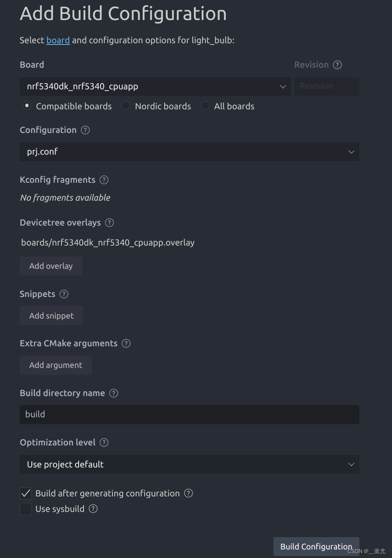
Task: Click the Add overlay button
Action: tap(51, 266)
